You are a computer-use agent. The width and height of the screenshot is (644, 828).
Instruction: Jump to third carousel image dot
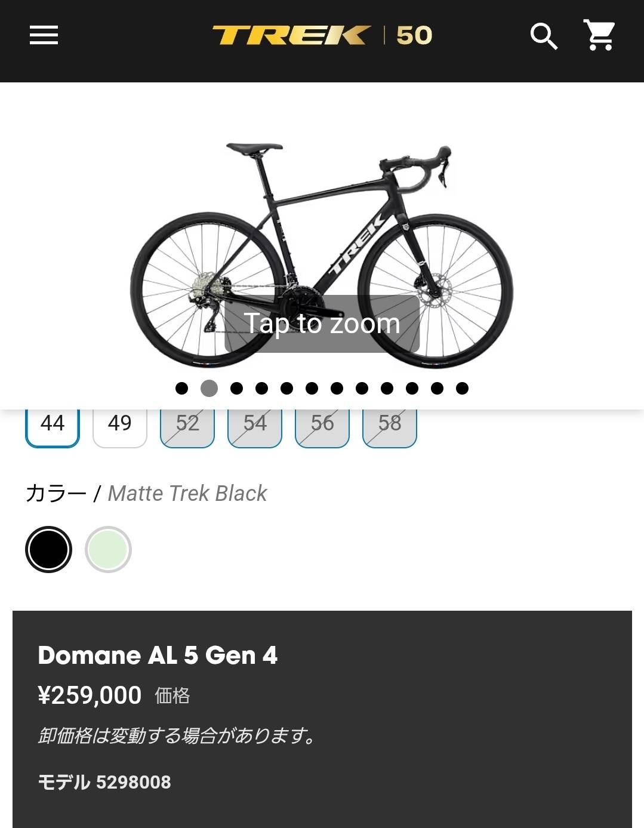pos(237,389)
